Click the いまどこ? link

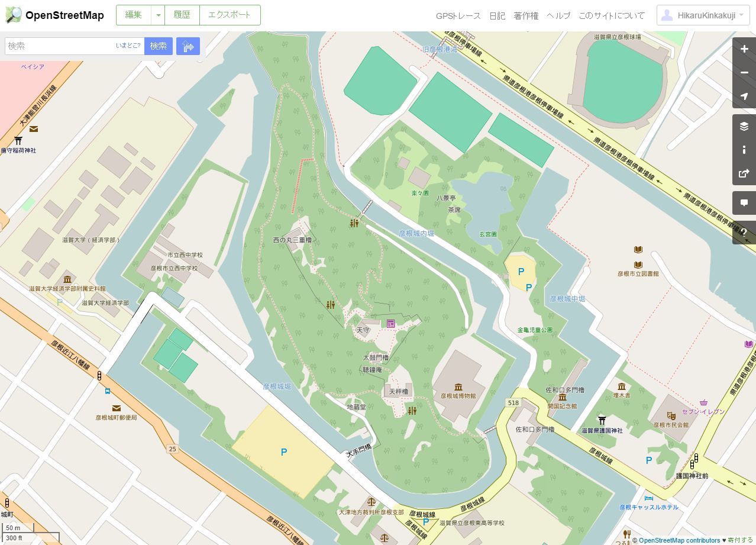(128, 46)
